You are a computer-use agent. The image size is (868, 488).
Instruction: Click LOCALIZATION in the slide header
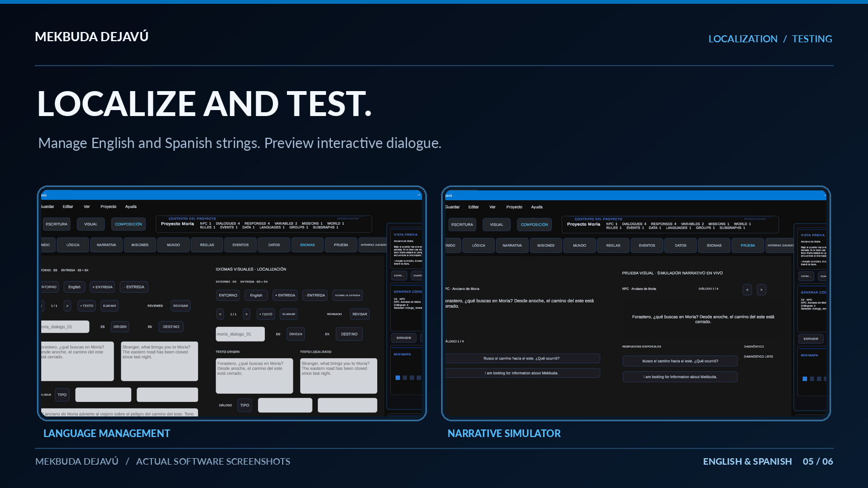point(743,39)
